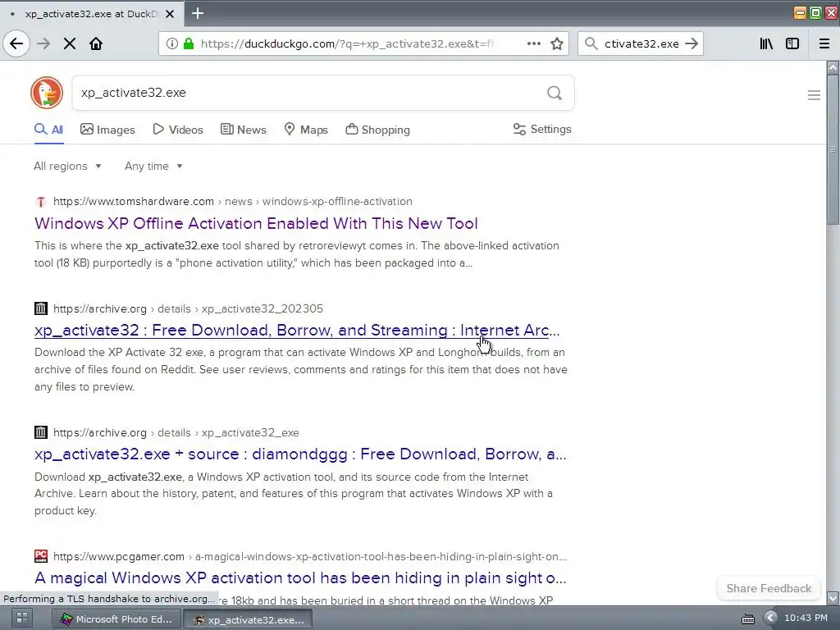Click the forward navigation arrow

coord(43,43)
